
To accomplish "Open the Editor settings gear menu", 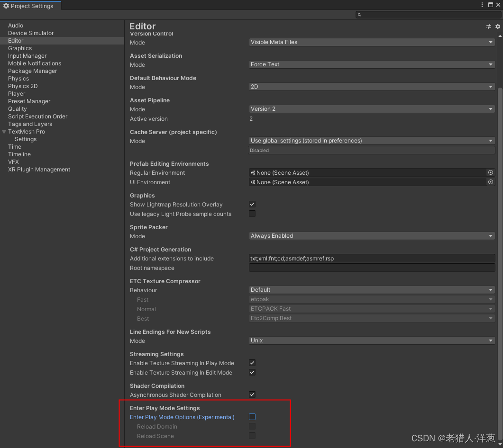I will (497, 27).
